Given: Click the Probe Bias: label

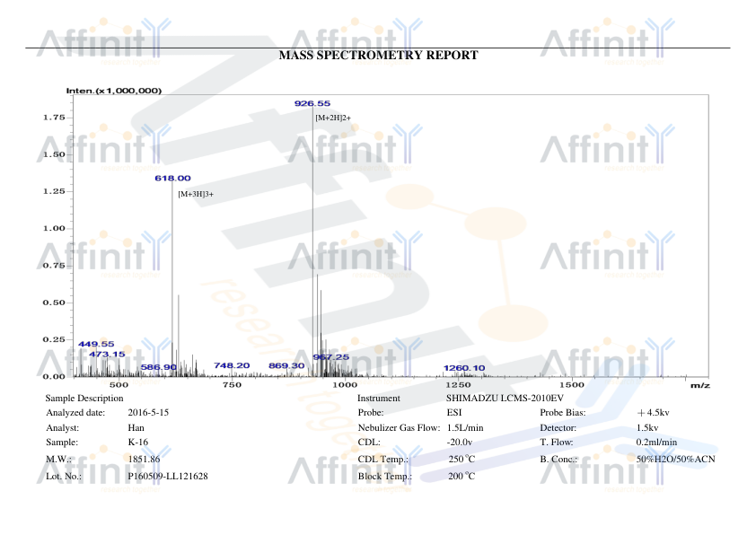Looking at the screenshot, I should pos(563,413).
